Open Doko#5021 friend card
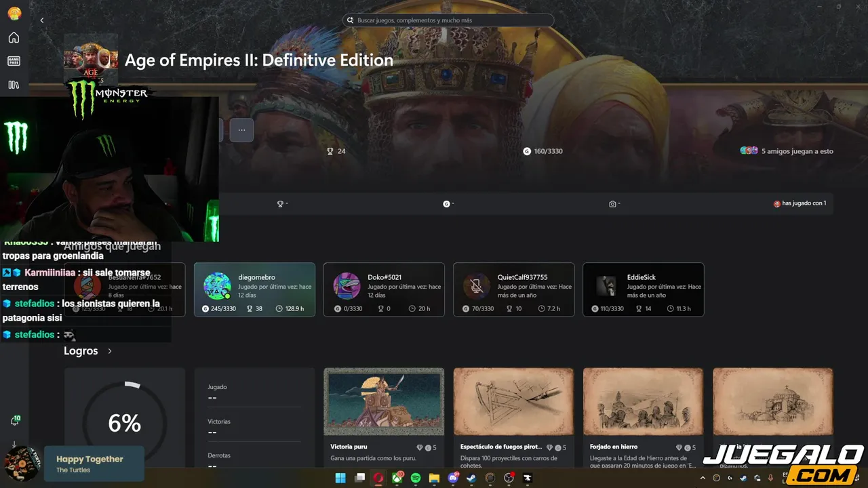Screen dimensions: 868x488 tap(384, 289)
